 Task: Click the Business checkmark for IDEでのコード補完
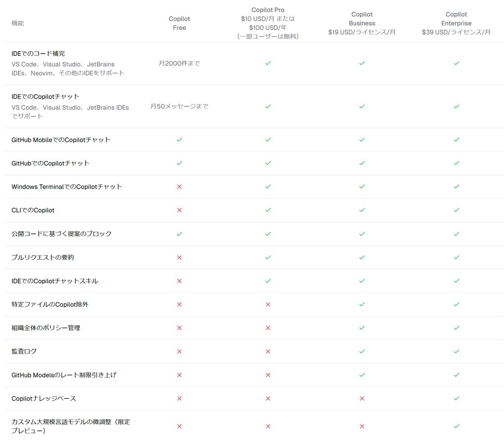click(362, 64)
